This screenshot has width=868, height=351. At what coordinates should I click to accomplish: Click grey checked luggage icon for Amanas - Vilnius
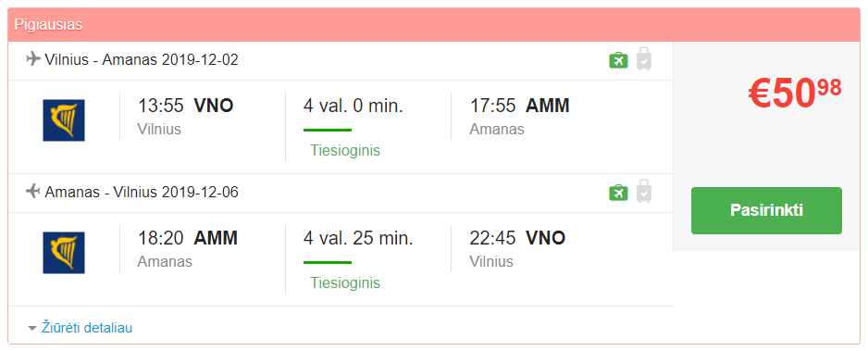644,191
